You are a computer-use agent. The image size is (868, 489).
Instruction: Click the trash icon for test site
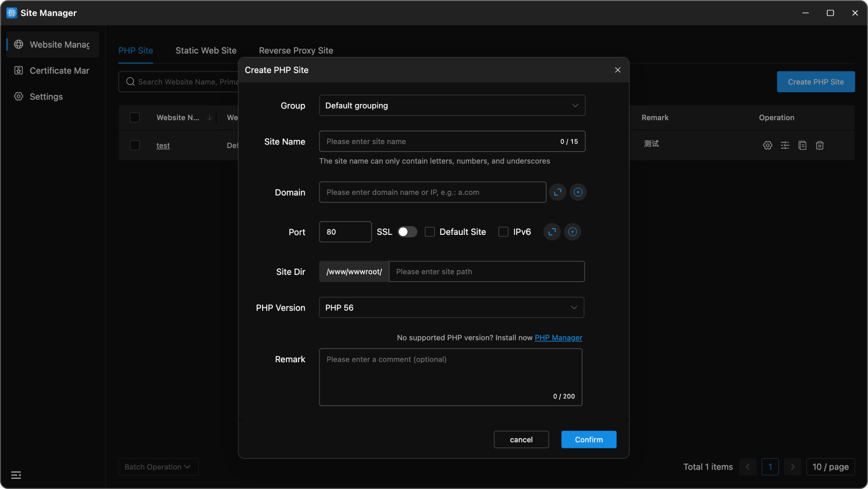coord(819,146)
